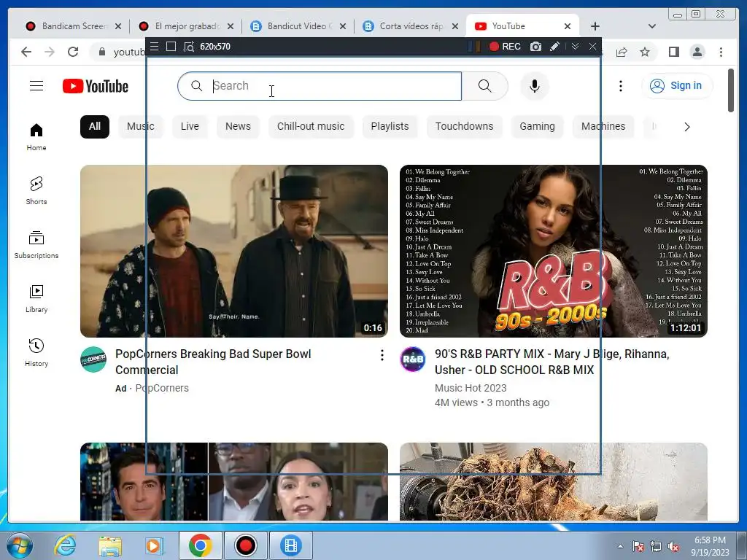This screenshot has height=560, width=747.
Task: Open the PopCorners ad options menu
Action: pyautogui.click(x=382, y=355)
